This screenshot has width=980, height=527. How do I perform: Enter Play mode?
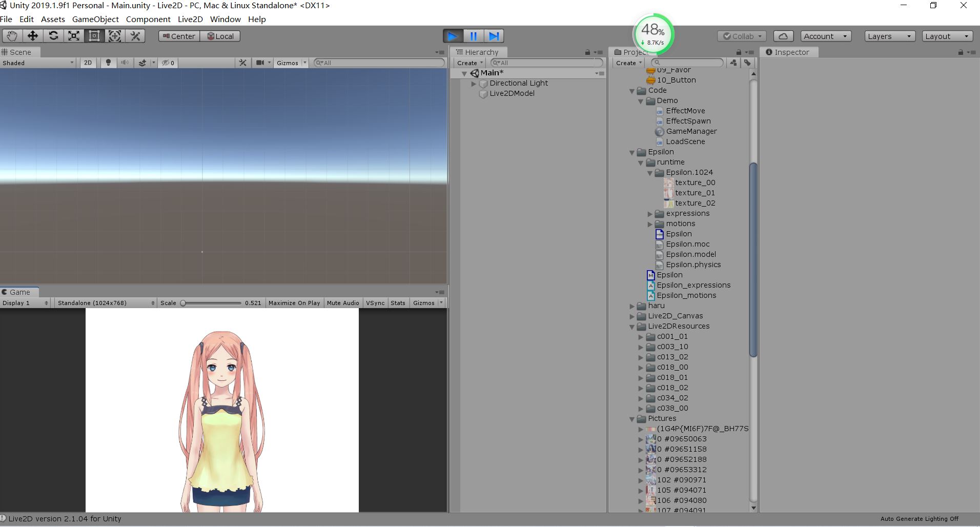pyautogui.click(x=453, y=36)
